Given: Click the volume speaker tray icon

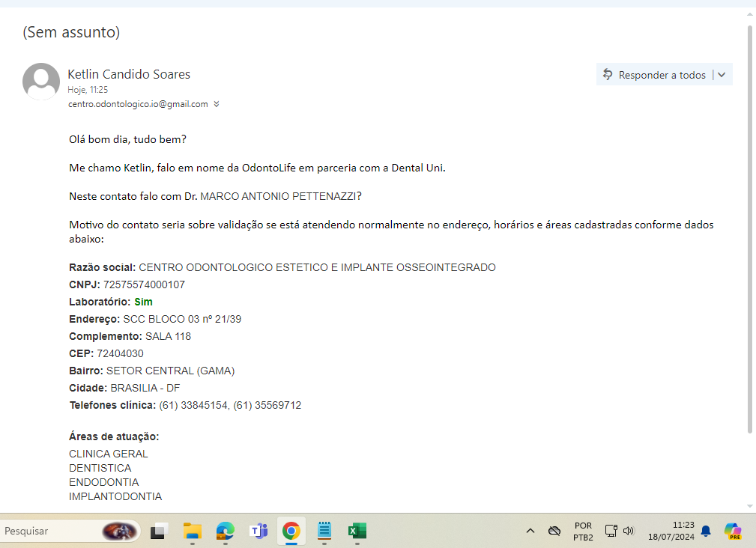Looking at the screenshot, I should click(628, 531).
